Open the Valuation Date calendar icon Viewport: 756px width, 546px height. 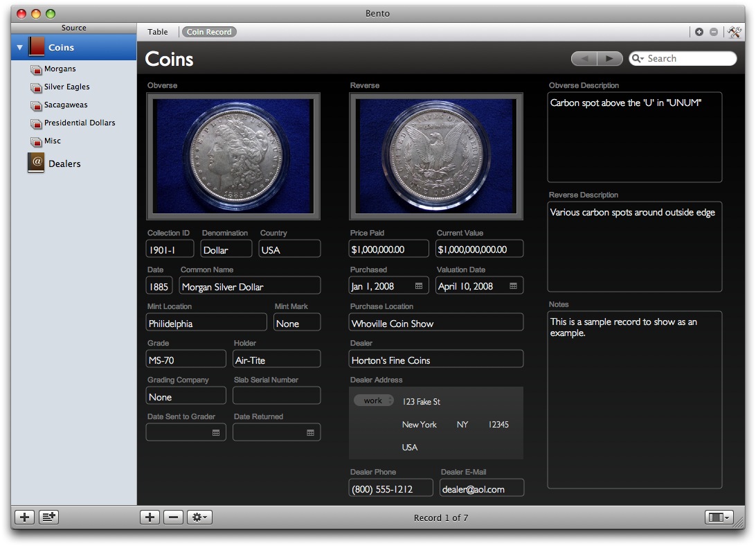pos(514,286)
